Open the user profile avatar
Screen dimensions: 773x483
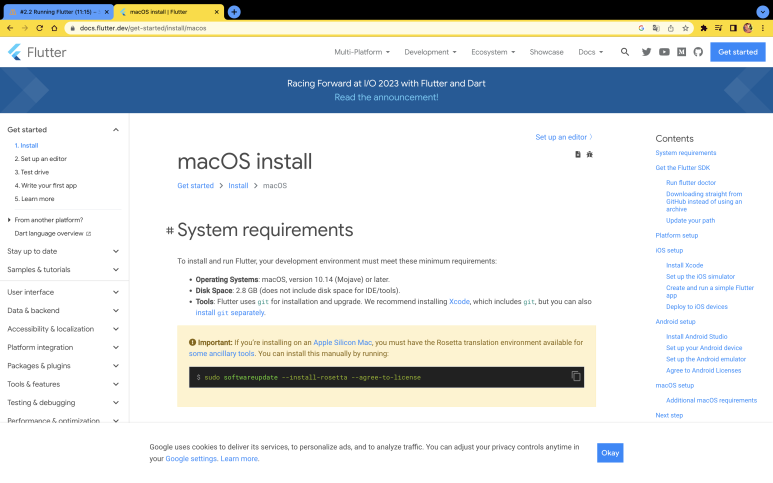coord(748,28)
